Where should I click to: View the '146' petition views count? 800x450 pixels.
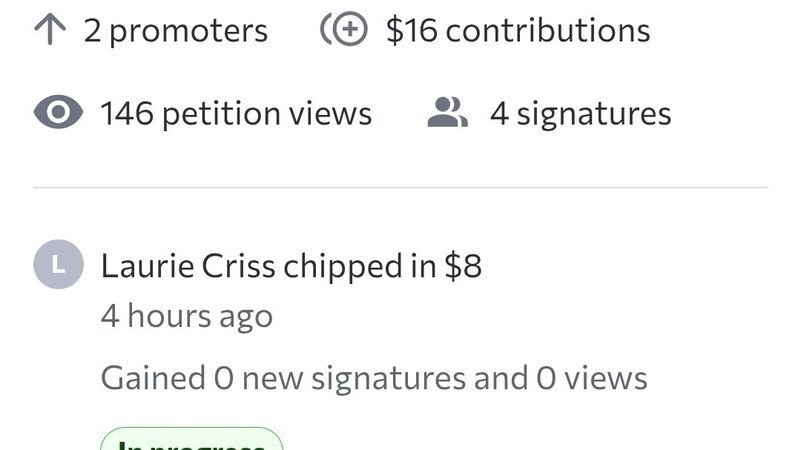coord(127,113)
